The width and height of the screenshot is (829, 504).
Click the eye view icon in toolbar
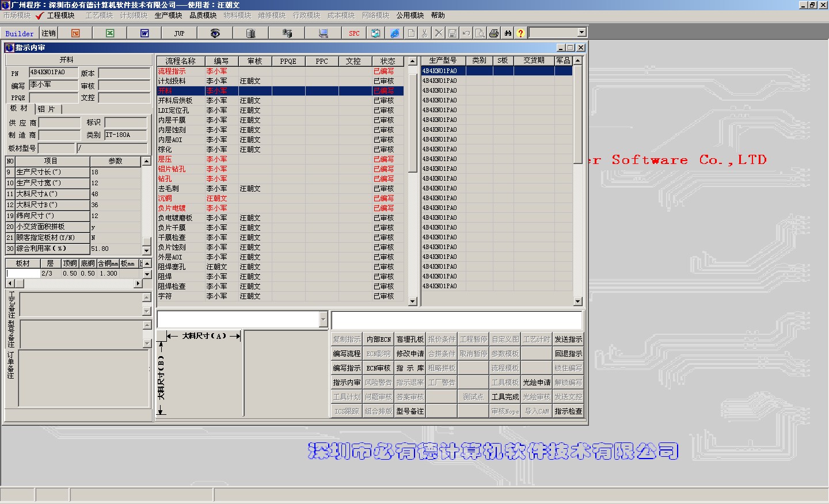[x=215, y=33]
